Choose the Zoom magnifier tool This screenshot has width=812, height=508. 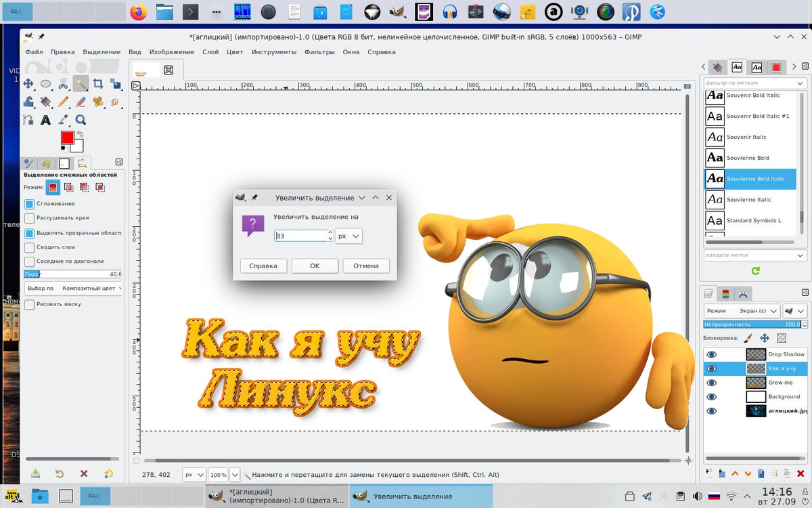[x=81, y=120]
